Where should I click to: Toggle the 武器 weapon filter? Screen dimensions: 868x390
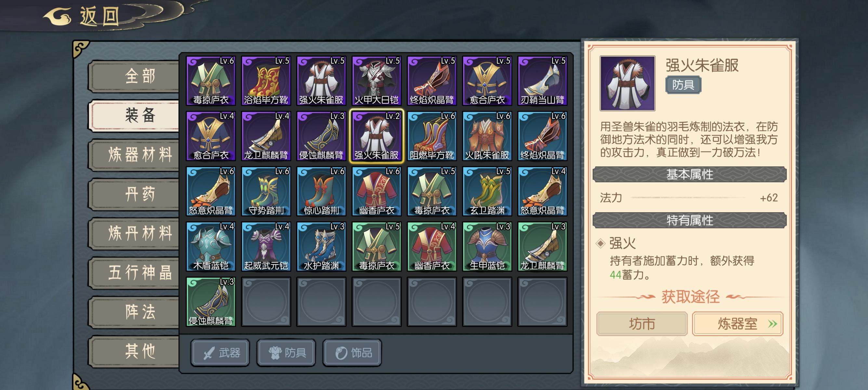pos(220,353)
